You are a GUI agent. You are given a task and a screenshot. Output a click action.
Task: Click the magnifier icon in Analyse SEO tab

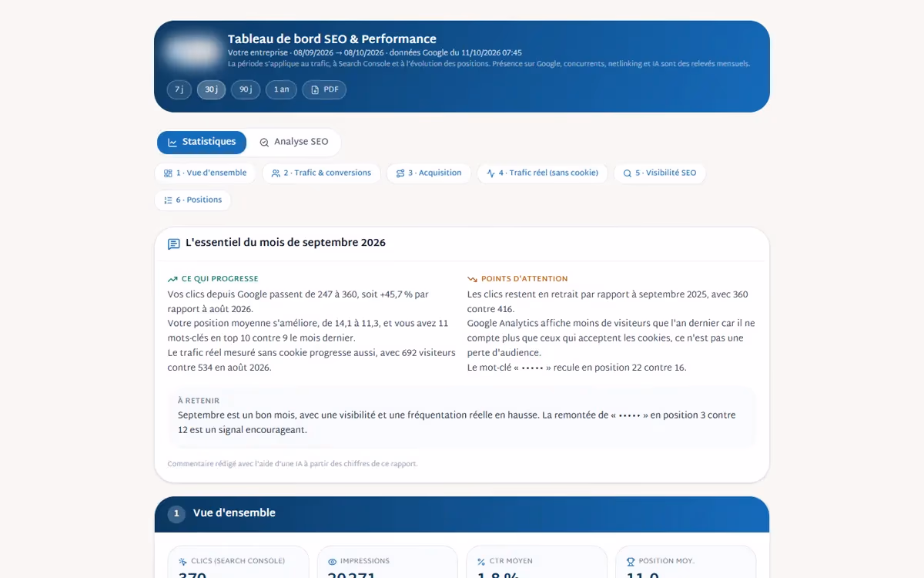coord(264,143)
